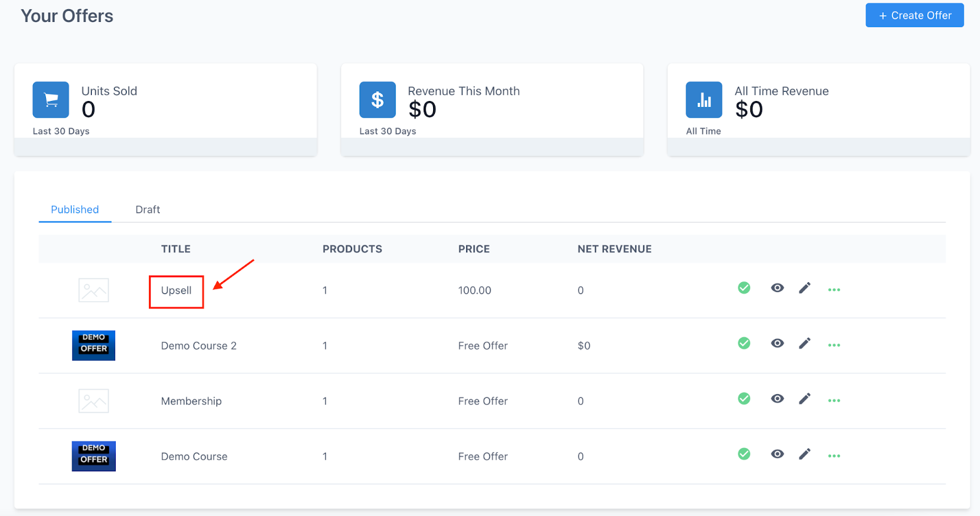Screen dimensions: 980x516
Task: Open the Upsell offer title
Action: [176, 291]
